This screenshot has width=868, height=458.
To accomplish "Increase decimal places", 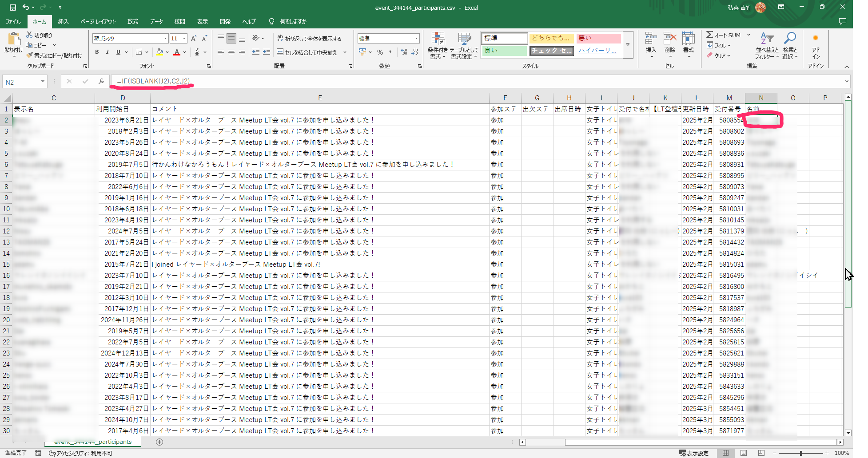I will [x=404, y=52].
